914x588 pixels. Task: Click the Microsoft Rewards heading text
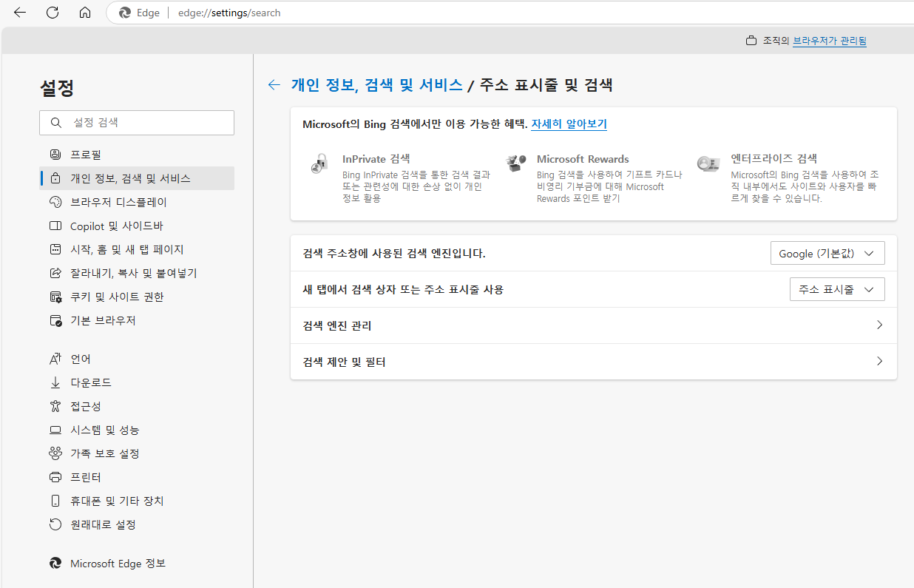[583, 159]
